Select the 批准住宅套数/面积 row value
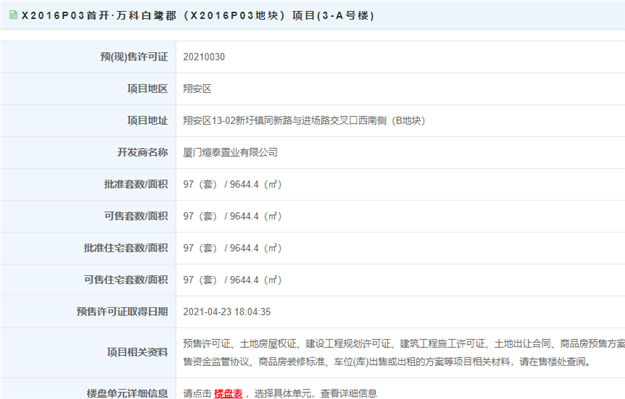Viewport: 625px width, 399px height. pos(232,248)
